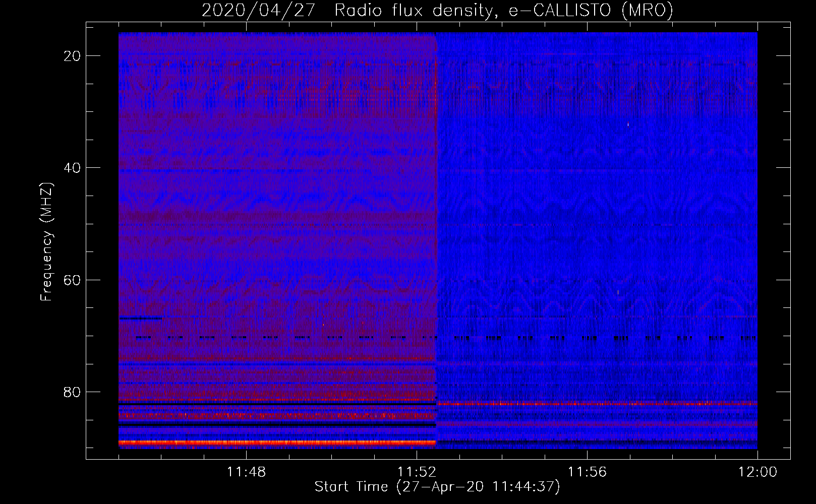Click the '20' frequency tick label

point(72,56)
